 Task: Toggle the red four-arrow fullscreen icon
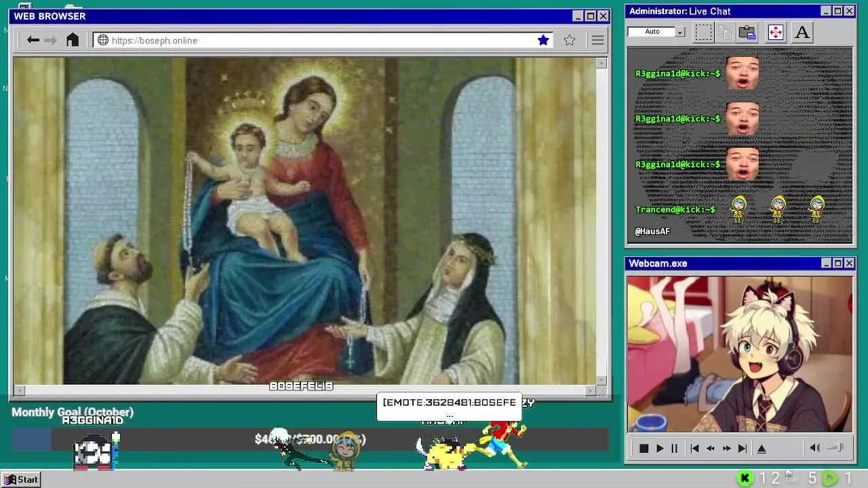coord(776,32)
